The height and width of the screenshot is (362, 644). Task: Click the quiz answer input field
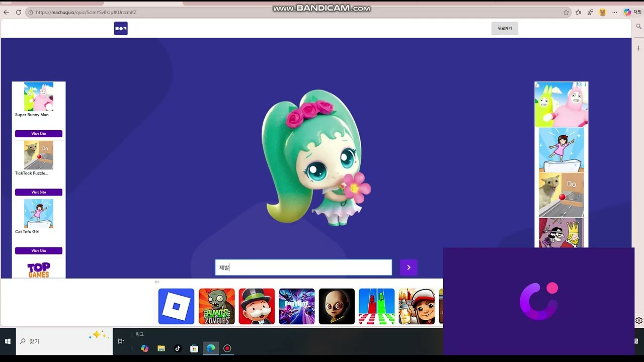tap(303, 267)
